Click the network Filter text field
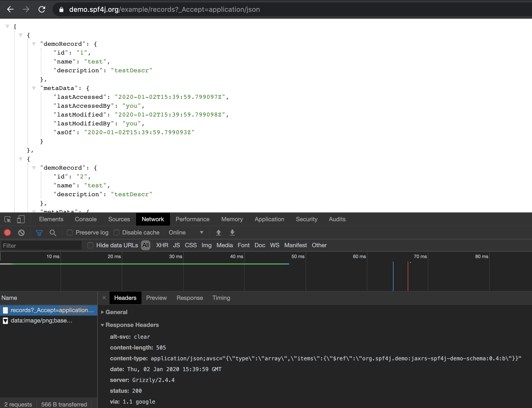532x408 pixels. (42, 246)
